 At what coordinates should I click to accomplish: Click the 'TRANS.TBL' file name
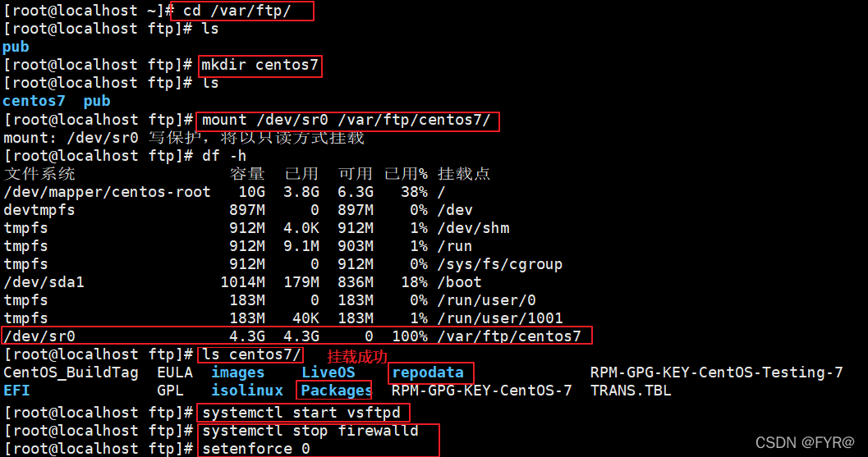(x=631, y=391)
